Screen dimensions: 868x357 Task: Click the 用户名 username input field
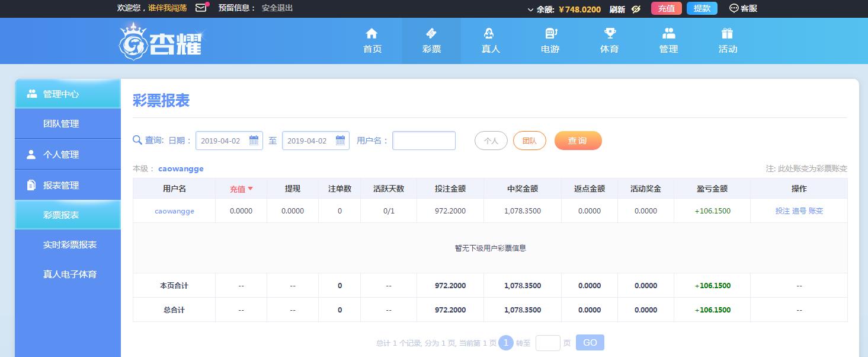click(x=424, y=141)
